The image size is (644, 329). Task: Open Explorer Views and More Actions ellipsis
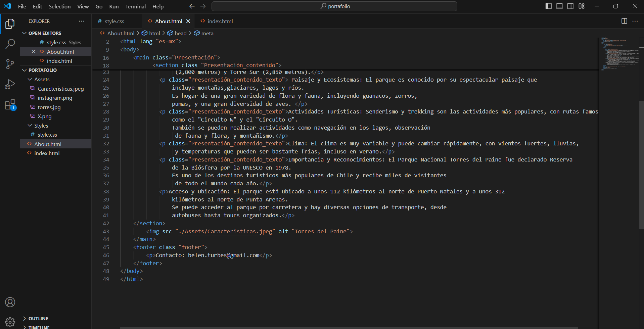click(82, 21)
